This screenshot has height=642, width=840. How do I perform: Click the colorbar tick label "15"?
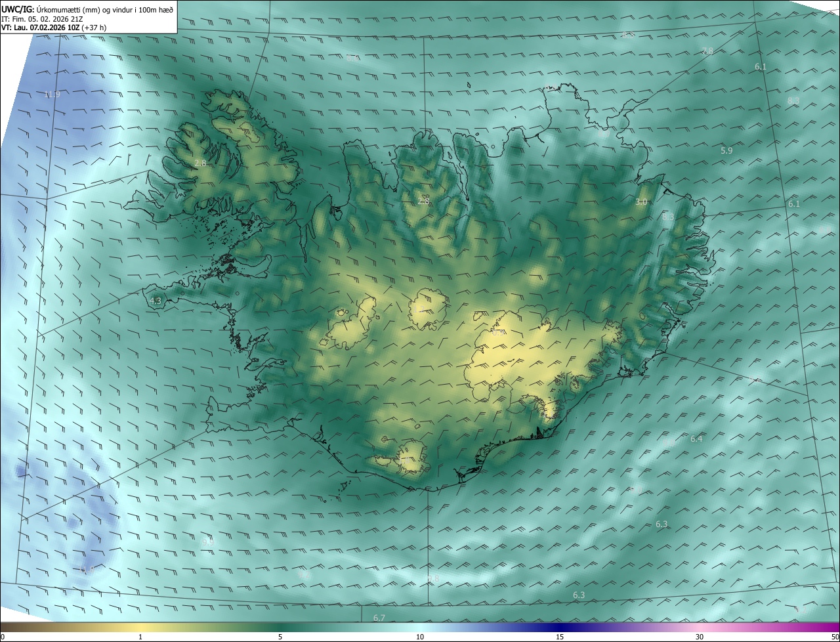tap(560, 637)
